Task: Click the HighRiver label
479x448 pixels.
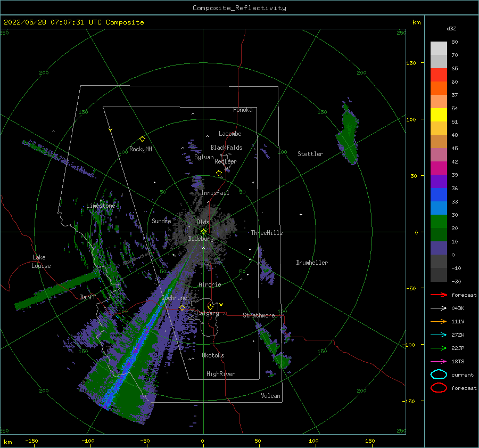Action: coord(221,374)
